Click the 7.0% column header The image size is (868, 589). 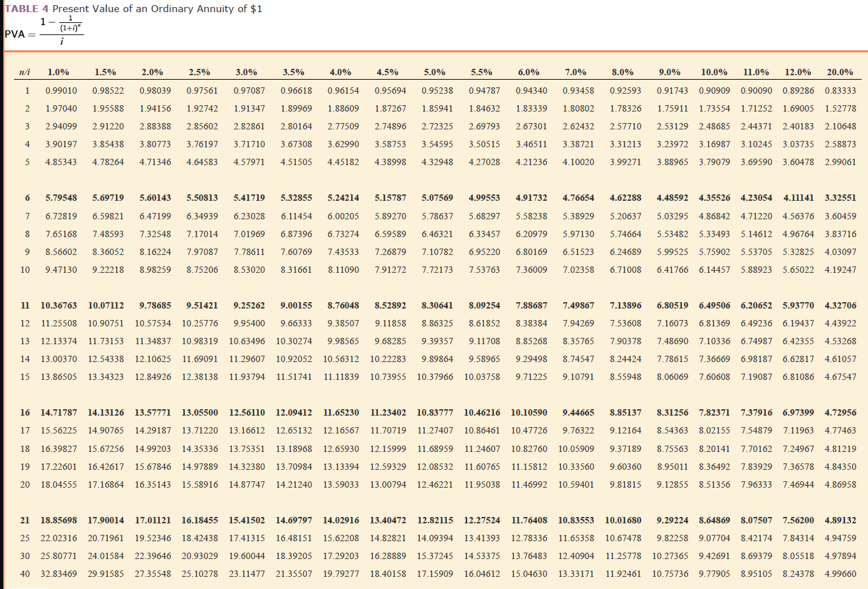pos(576,72)
